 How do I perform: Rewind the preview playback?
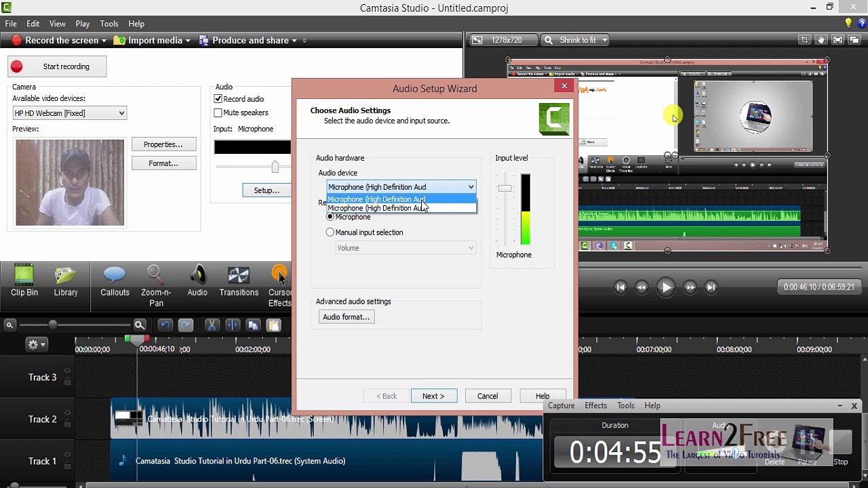(x=642, y=287)
